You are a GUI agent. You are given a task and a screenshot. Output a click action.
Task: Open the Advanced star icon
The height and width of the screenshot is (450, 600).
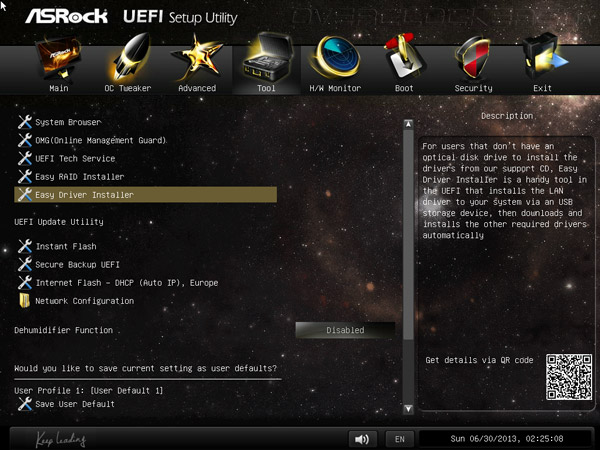pyautogui.click(x=197, y=57)
